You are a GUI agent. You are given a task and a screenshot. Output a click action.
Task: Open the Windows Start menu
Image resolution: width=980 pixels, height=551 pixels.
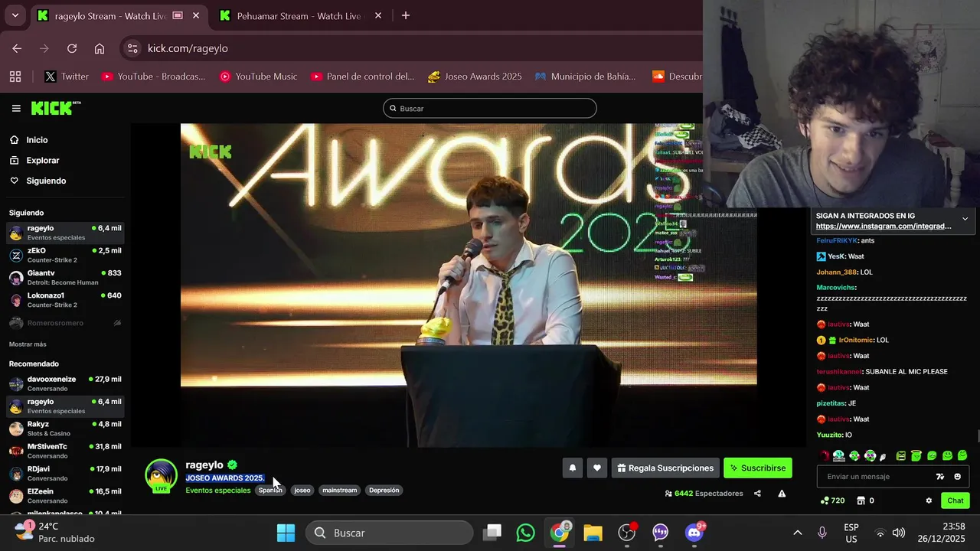pyautogui.click(x=286, y=533)
